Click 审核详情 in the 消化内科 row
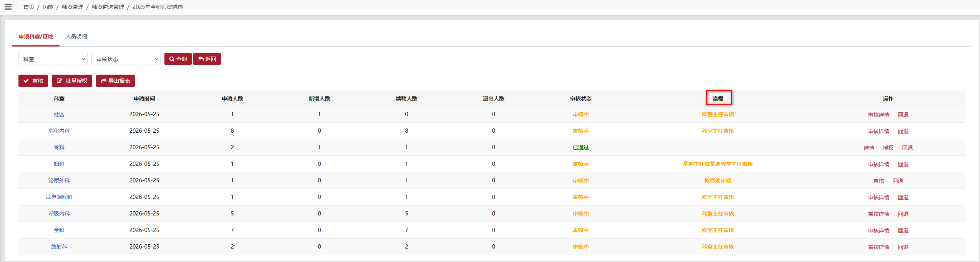This screenshot has height=262, width=980. pos(879,131)
